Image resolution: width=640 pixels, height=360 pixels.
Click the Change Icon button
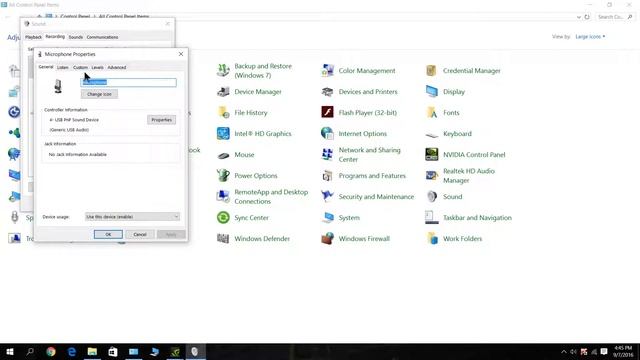click(99, 94)
